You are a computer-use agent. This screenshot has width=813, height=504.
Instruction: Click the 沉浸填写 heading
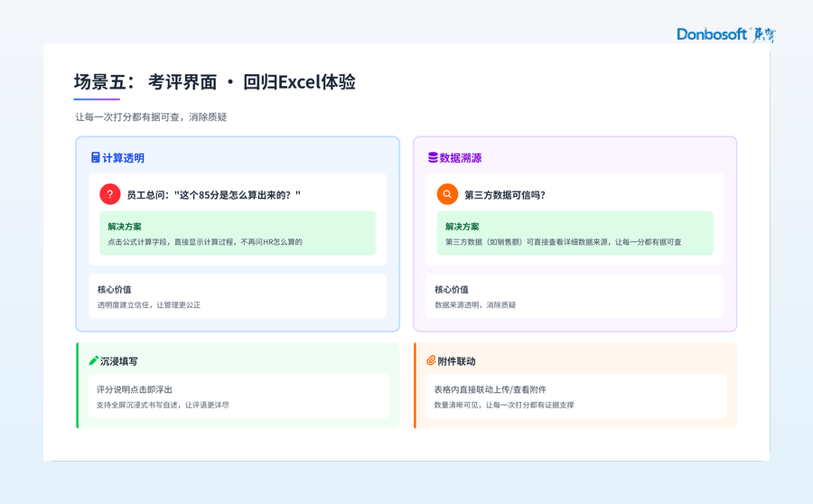coord(118,361)
